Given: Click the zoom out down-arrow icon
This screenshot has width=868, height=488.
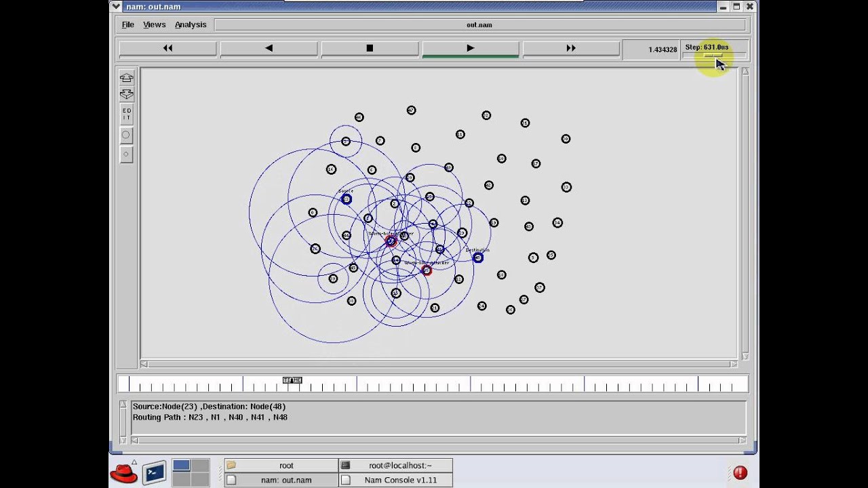Looking at the screenshot, I should (x=126, y=94).
